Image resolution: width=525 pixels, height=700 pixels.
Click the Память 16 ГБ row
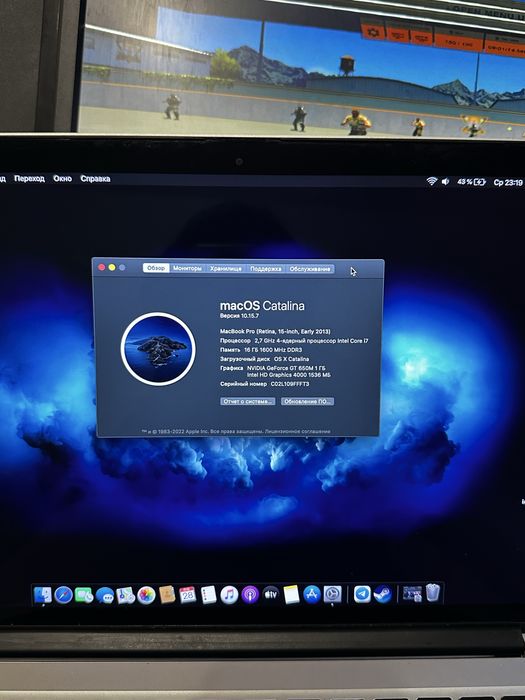pyautogui.click(x=261, y=350)
